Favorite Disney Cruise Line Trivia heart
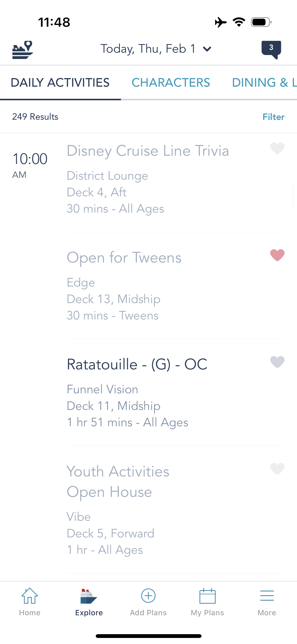The image size is (297, 644). pos(277,148)
